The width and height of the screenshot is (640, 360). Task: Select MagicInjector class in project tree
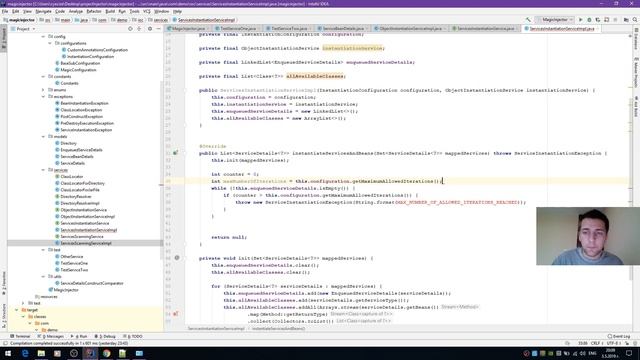(x=66, y=290)
